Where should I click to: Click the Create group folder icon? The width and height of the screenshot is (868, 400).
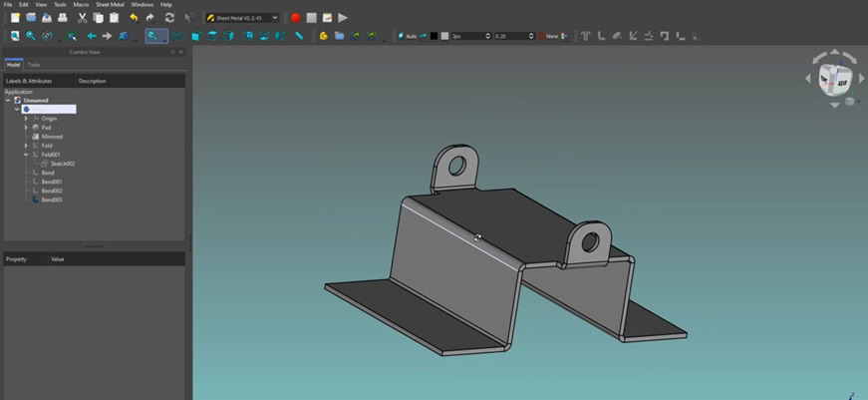click(339, 36)
